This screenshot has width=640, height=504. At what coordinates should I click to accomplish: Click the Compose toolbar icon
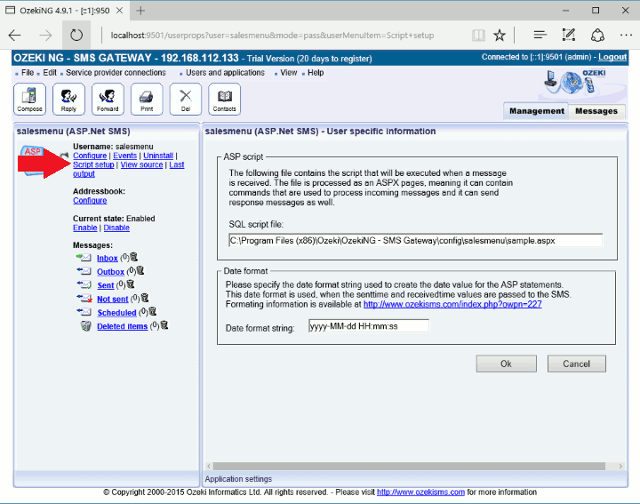pos(29,99)
